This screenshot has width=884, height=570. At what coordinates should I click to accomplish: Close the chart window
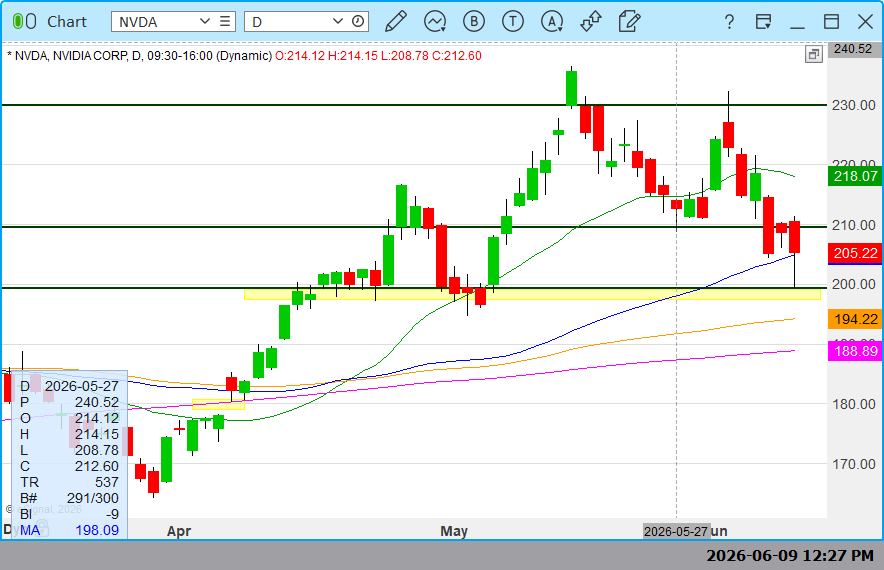click(x=865, y=21)
